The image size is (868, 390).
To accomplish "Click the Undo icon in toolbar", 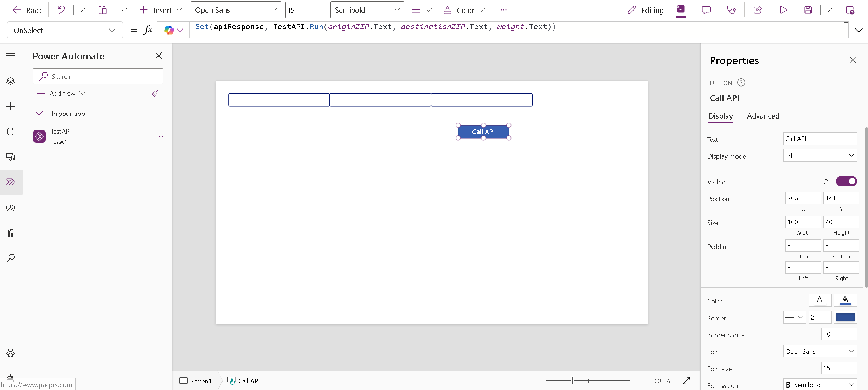I will pos(61,10).
